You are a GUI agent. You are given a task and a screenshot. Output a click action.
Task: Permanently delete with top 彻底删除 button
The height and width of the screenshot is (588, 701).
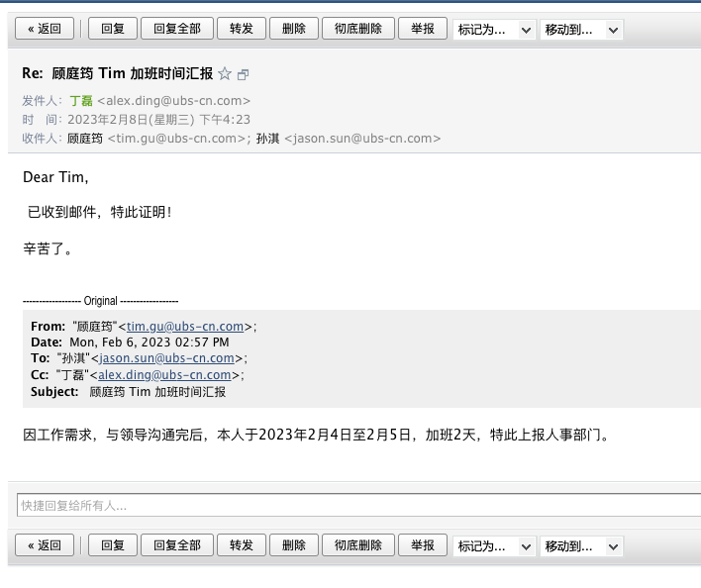click(x=358, y=29)
